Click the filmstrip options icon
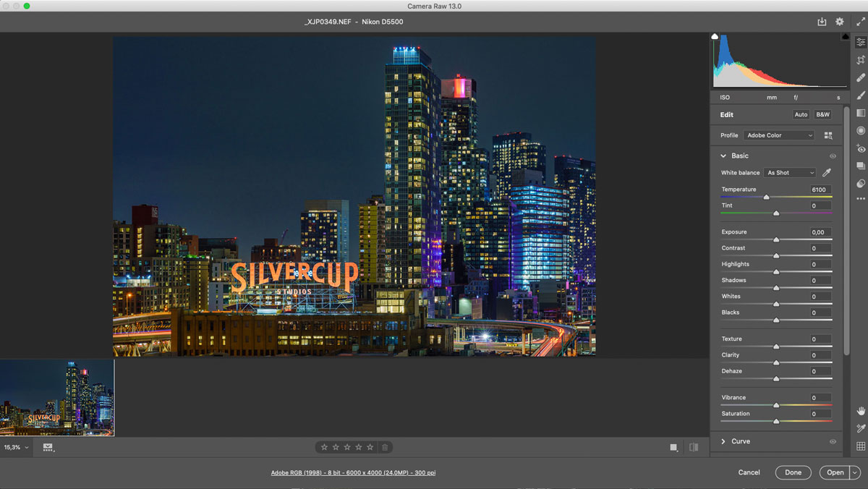The height and width of the screenshot is (489, 868). tap(48, 447)
